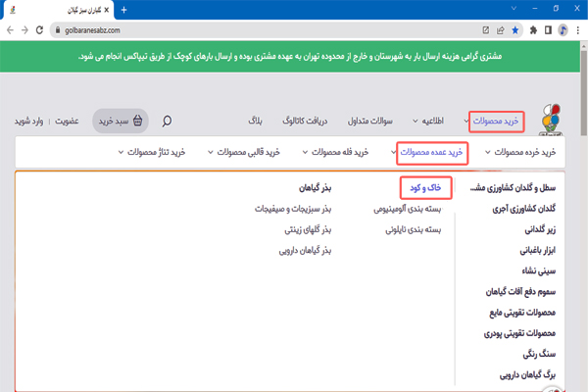
Task: Click the browser forward arrow
Action: (24, 30)
